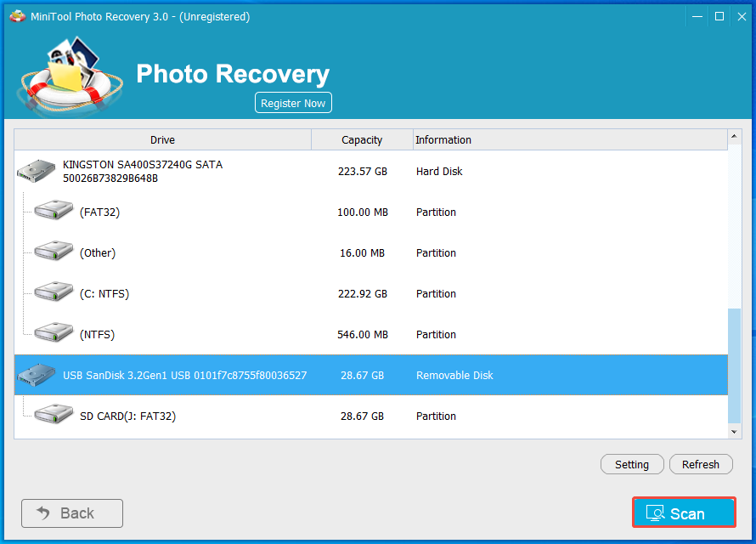Click the "546.00 MB" capacity cell

tap(363, 335)
